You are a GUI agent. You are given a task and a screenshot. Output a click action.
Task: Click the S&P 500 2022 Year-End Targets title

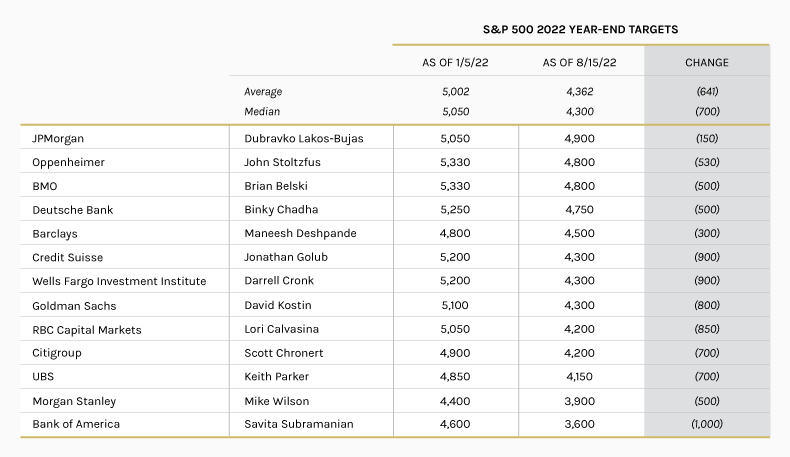pyautogui.click(x=580, y=30)
